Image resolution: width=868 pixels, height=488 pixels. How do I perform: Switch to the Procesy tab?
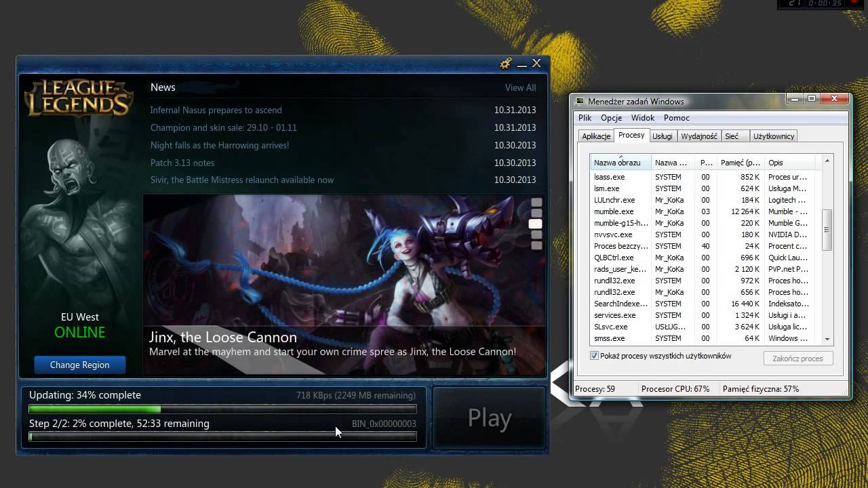[631, 135]
